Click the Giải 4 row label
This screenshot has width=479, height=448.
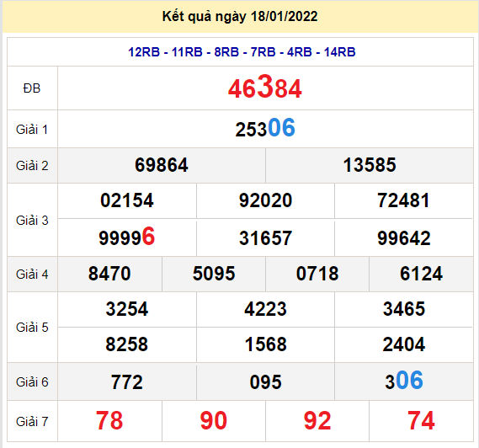coord(32,275)
